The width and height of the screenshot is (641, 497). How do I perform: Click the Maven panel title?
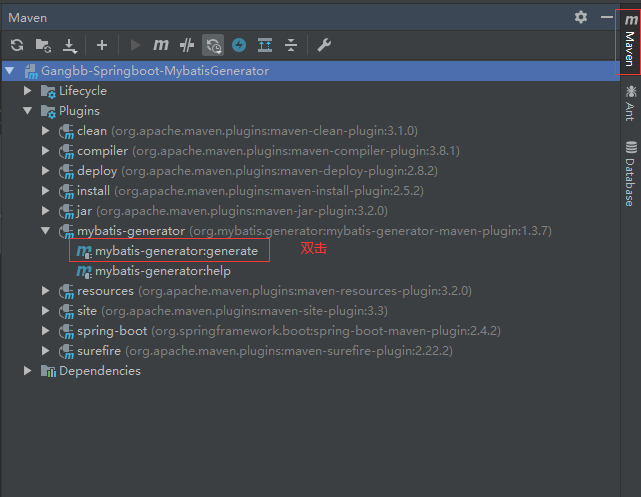coord(28,18)
